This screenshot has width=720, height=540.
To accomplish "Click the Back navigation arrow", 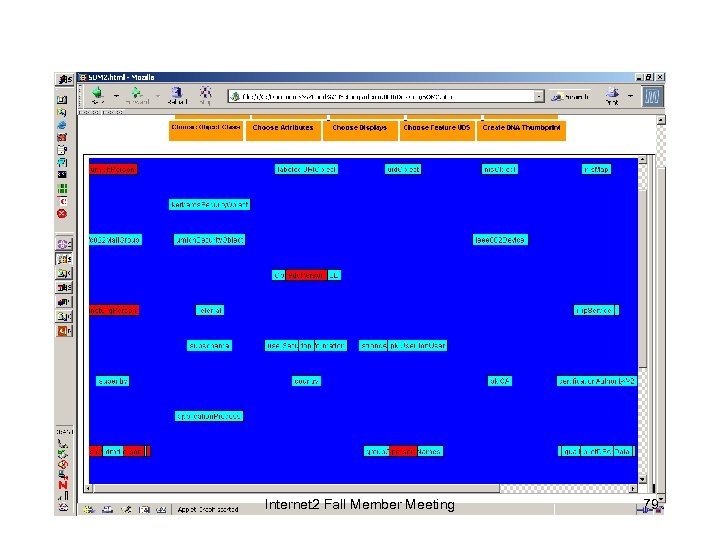I will coord(97,95).
